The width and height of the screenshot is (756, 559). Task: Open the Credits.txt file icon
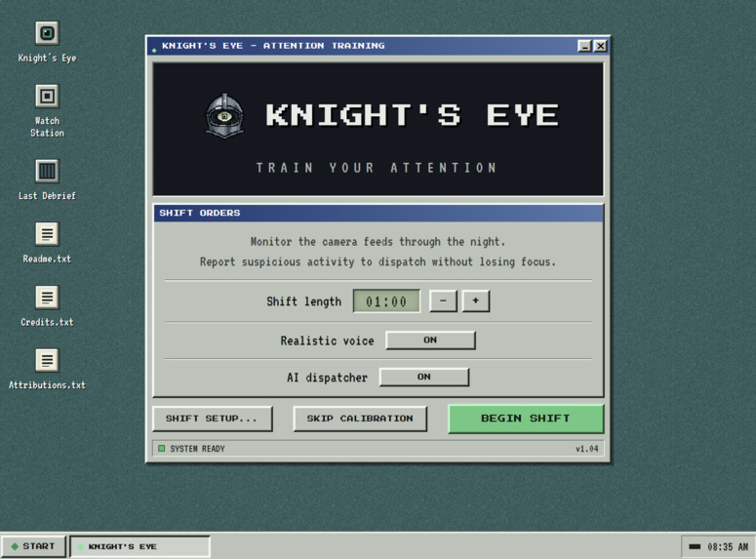click(x=47, y=298)
